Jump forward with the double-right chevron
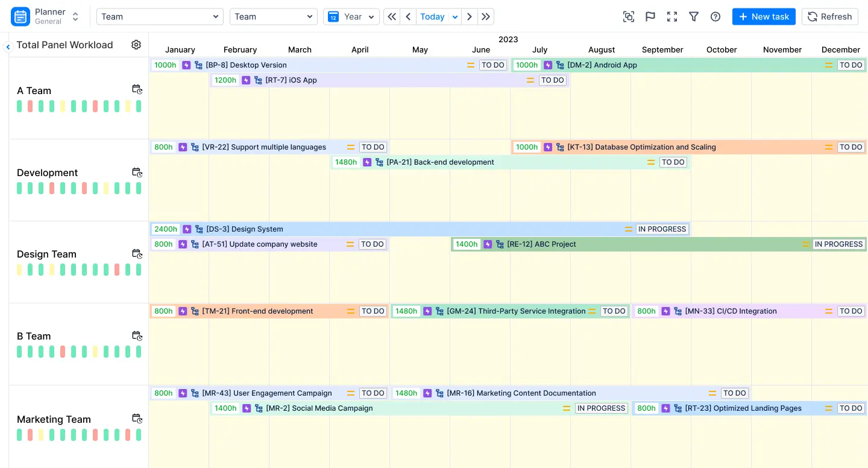 (486, 16)
